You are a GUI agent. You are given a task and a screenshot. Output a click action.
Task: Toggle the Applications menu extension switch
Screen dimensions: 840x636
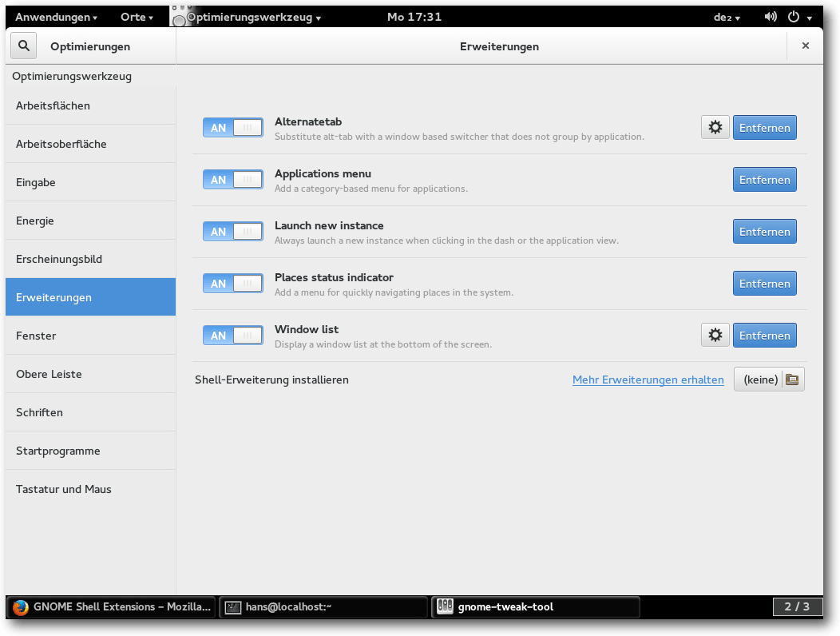tap(233, 180)
